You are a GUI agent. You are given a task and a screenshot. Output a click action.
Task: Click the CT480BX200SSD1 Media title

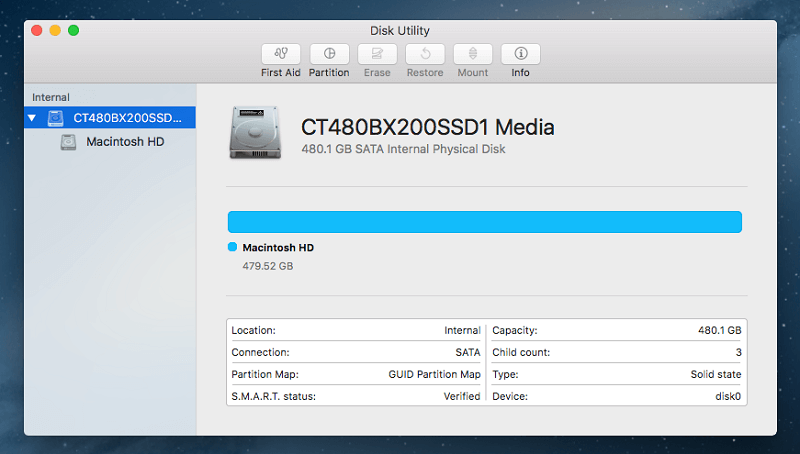coord(428,128)
